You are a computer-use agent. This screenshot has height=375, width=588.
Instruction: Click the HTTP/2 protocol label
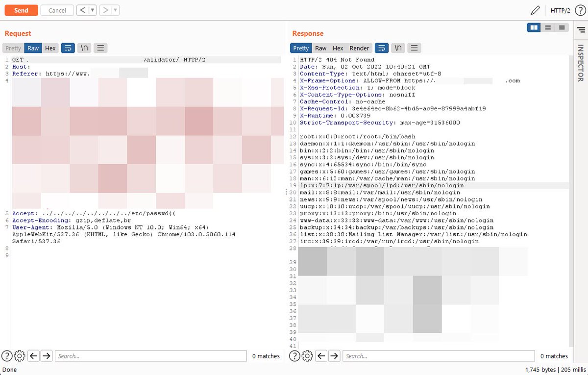[560, 10]
